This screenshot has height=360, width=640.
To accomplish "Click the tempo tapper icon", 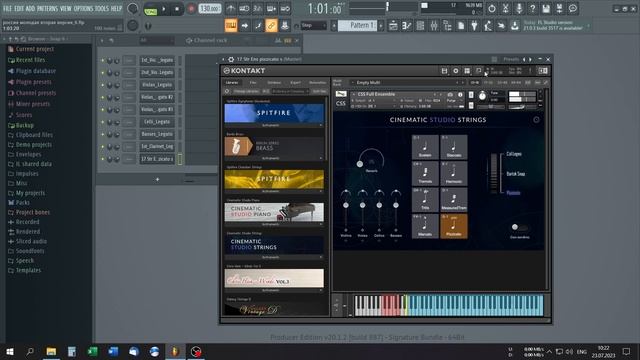I will pyautogui.click(x=488, y=26).
